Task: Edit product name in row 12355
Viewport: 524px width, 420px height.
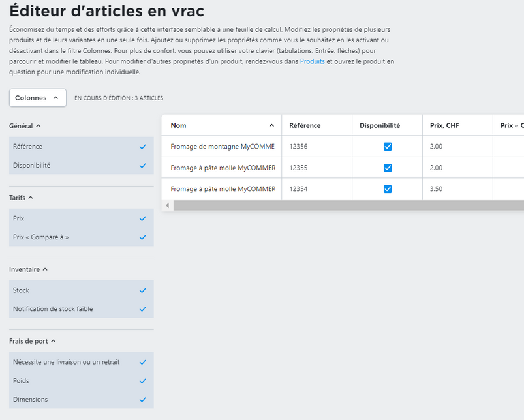Action: (222, 168)
